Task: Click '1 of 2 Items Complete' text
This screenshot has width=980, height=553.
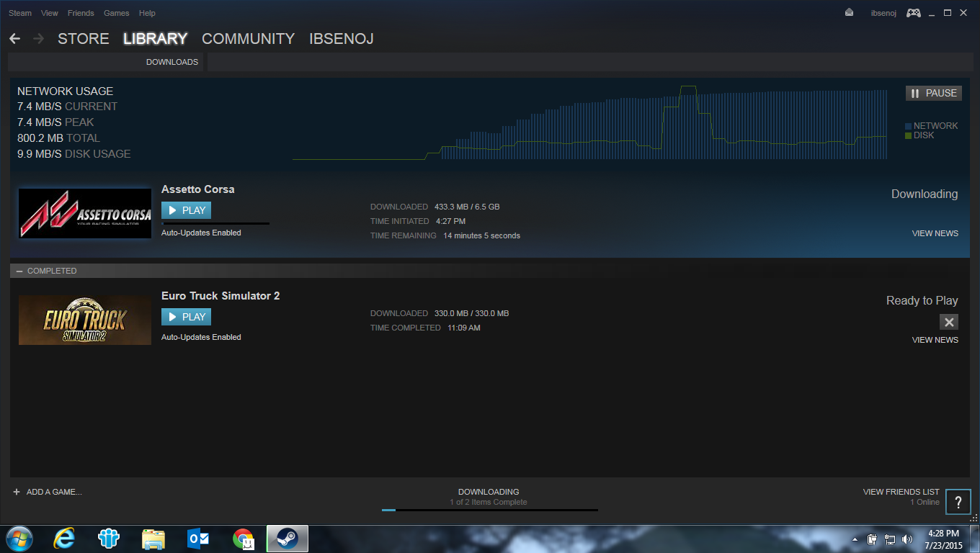Action: point(489,502)
